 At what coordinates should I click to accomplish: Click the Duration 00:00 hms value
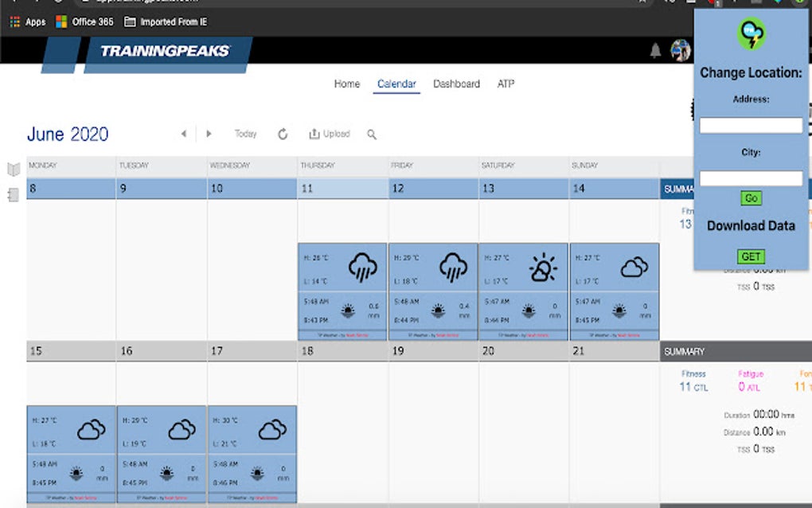(x=773, y=414)
